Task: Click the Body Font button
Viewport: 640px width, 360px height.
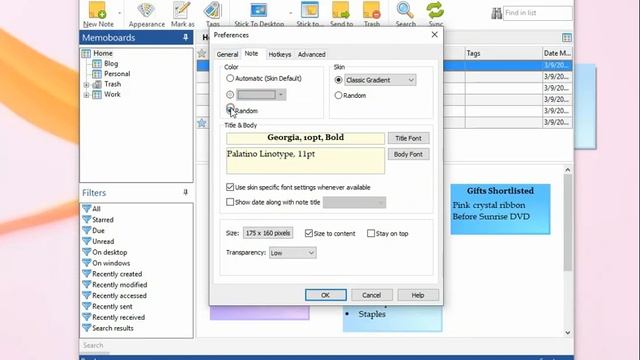Action: click(408, 154)
